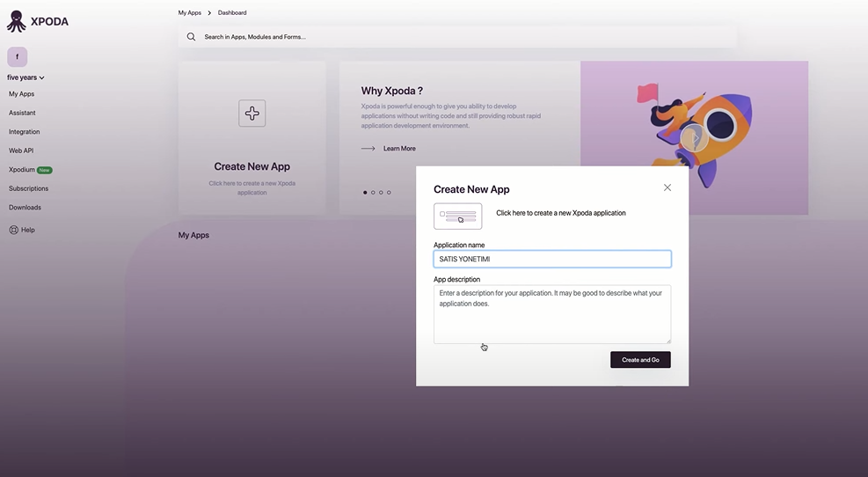Follow the Learn More link
The image size is (868, 477).
pyautogui.click(x=399, y=149)
